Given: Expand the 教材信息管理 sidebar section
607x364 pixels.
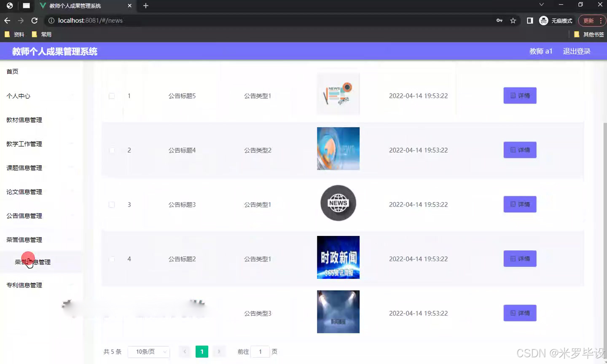Looking at the screenshot, I should [23, 120].
